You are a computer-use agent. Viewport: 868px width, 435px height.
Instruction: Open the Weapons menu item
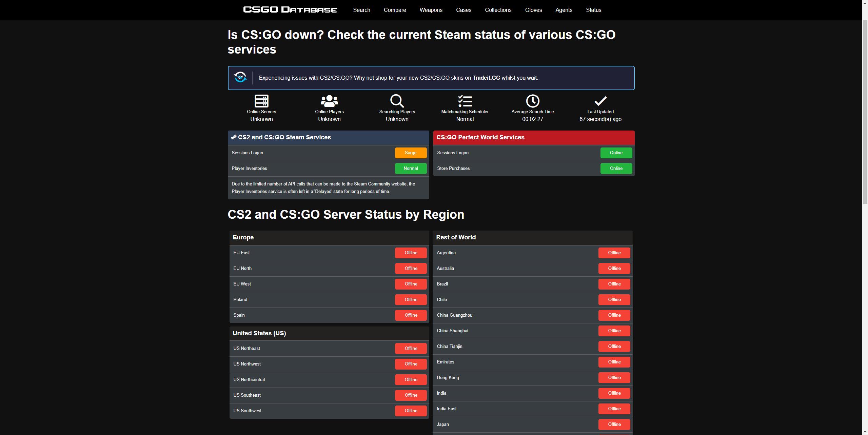click(431, 10)
